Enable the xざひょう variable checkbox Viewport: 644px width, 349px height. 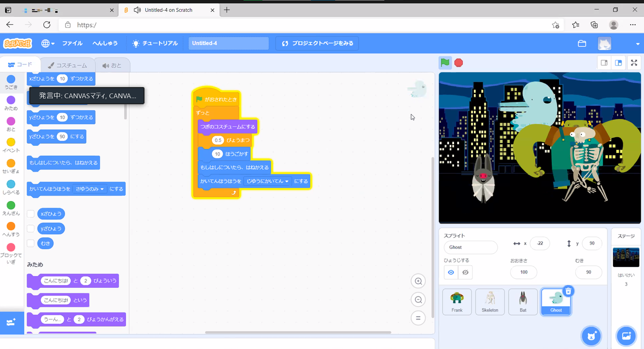tap(31, 214)
